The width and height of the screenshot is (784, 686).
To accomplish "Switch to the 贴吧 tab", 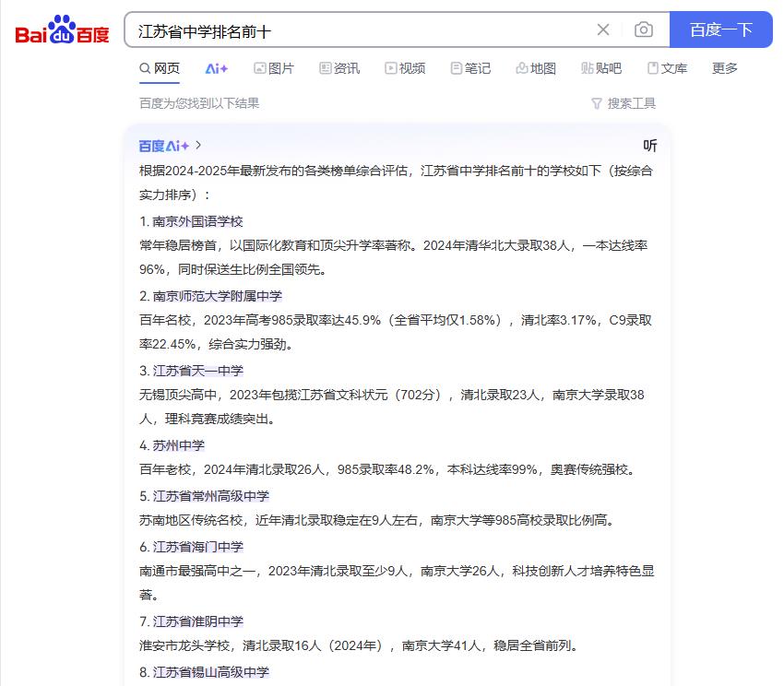I will (x=601, y=68).
